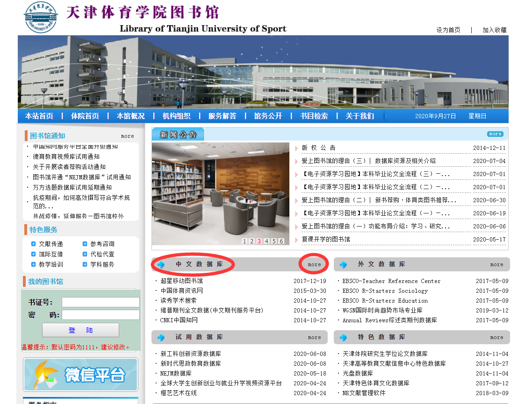Image resolution: width=532 pixels, height=404 pixels.
Task: Open the 微信平台 banner
Action: (81, 375)
